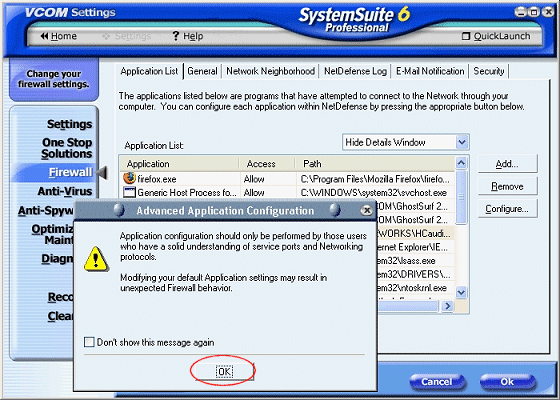Open the Help menu item
Viewport: 560px width, 400px height.
click(188, 36)
